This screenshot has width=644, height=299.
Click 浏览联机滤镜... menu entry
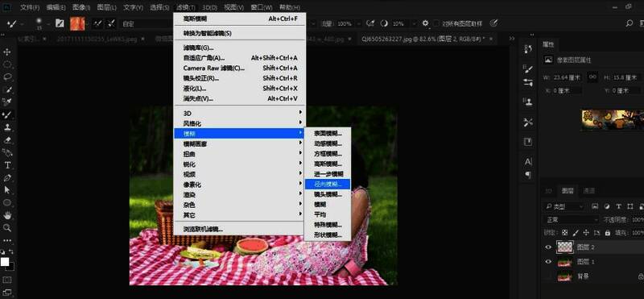coord(240,229)
